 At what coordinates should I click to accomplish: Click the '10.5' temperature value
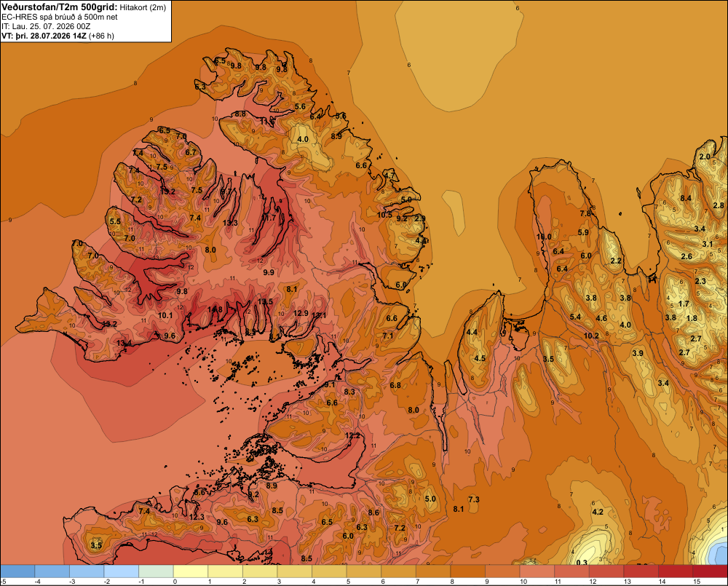click(384, 215)
